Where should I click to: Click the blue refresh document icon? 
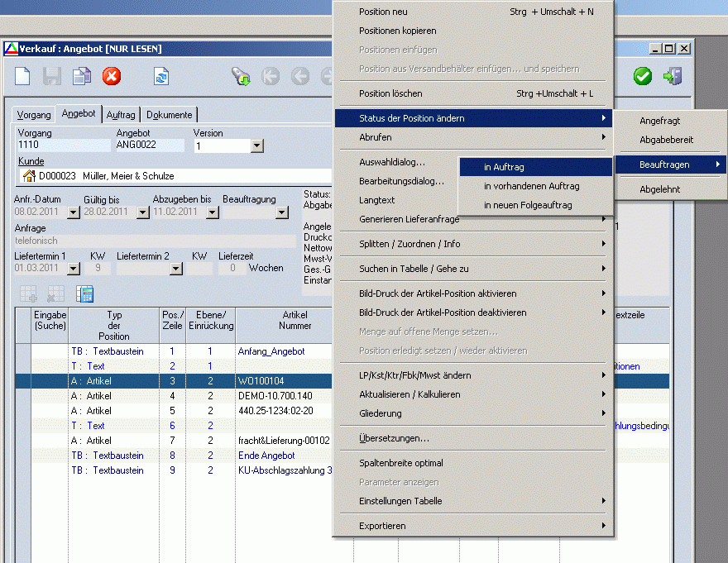pos(160,77)
